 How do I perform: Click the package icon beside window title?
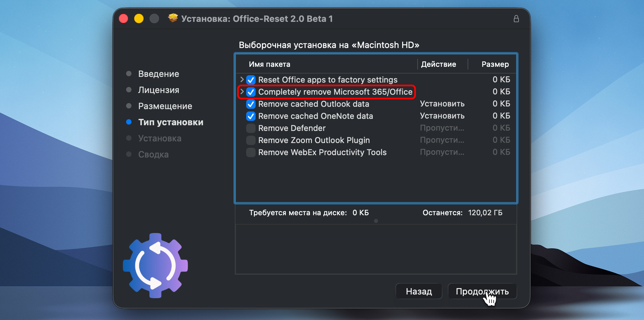[173, 18]
